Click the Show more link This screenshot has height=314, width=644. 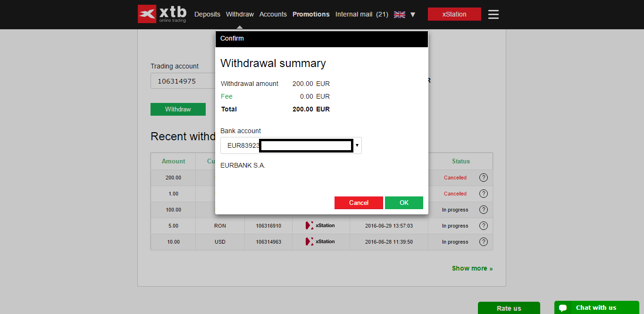(x=472, y=268)
